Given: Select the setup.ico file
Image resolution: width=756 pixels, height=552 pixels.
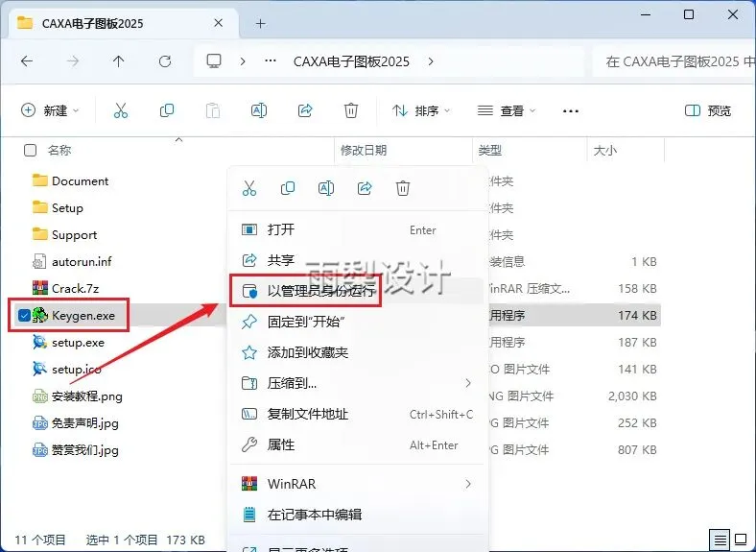Looking at the screenshot, I should pyautogui.click(x=66, y=370).
